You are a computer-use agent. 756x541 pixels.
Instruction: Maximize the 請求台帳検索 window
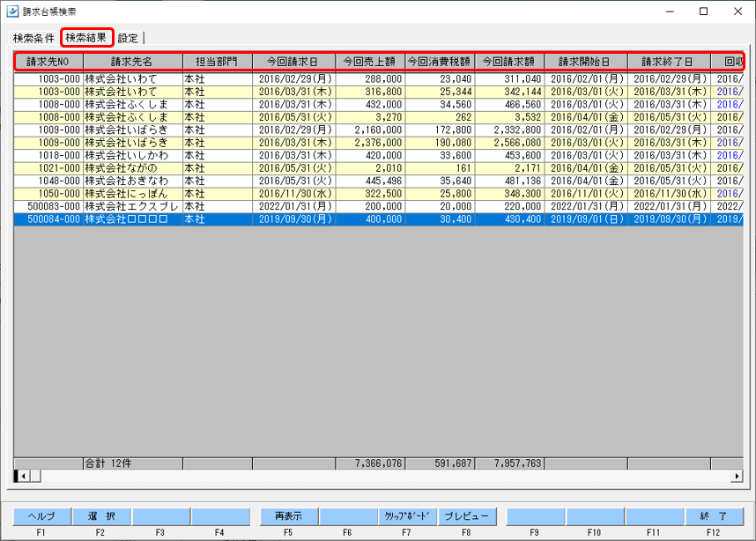click(x=703, y=11)
